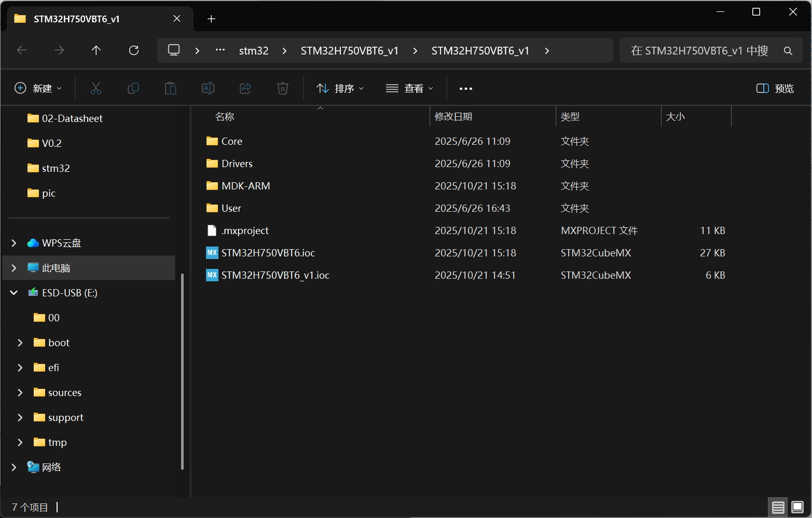Click the WPS云盘 cloud icon
The image size is (812, 518).
[x=33, y=243]
